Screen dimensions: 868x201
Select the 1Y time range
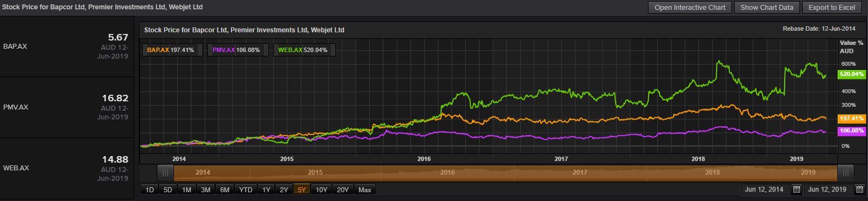[x=266, y=189]
